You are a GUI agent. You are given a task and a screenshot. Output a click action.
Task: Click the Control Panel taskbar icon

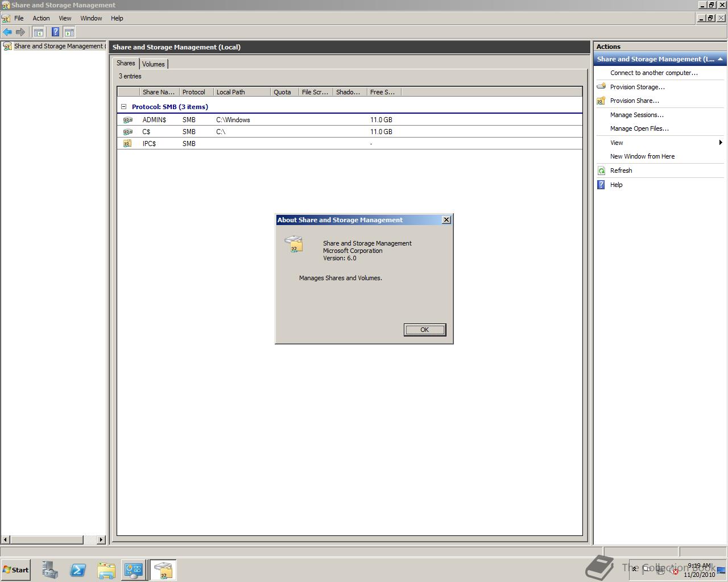pyautogui.click(x=134, y=570)
